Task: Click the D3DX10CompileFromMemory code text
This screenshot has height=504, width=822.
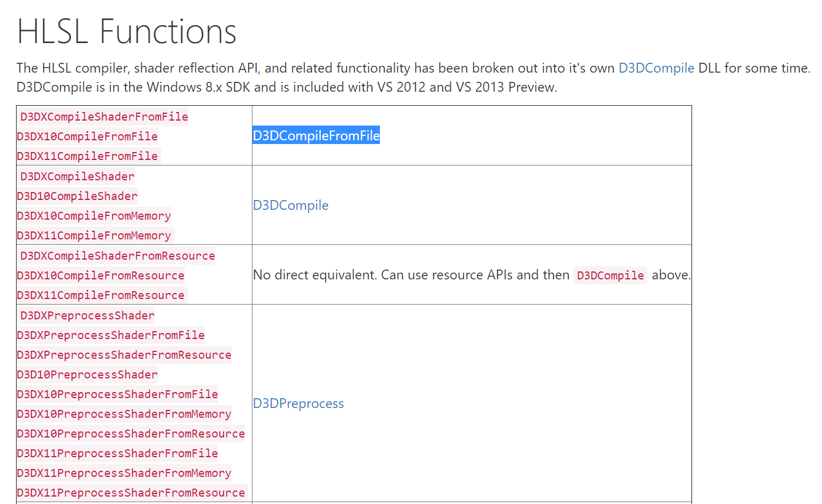Action: 94,216
